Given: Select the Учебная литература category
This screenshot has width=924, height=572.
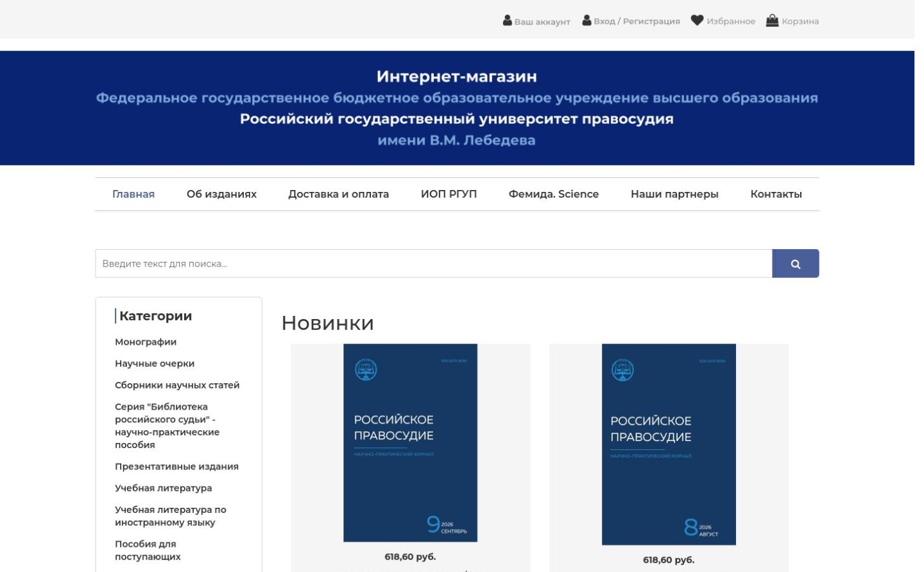Looking at the screenshot, I should (163, 488).
